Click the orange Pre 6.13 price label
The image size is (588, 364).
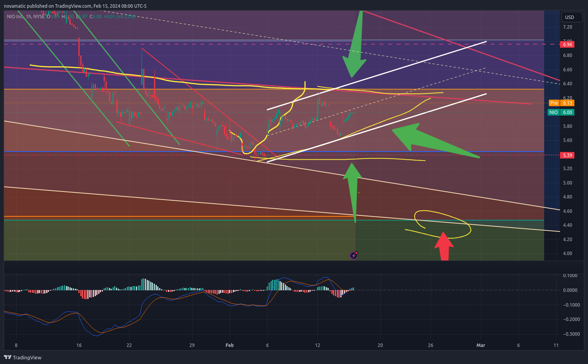coord(561,103)
